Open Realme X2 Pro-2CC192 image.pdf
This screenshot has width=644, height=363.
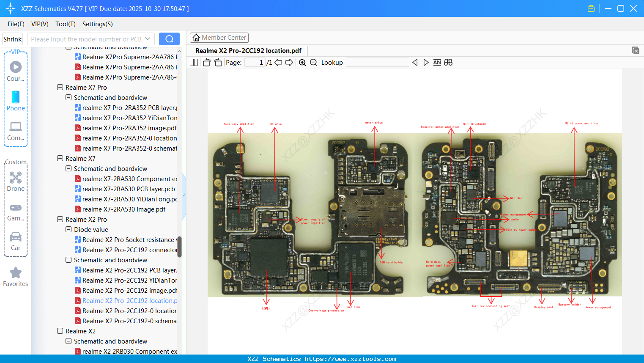(129, 291)
